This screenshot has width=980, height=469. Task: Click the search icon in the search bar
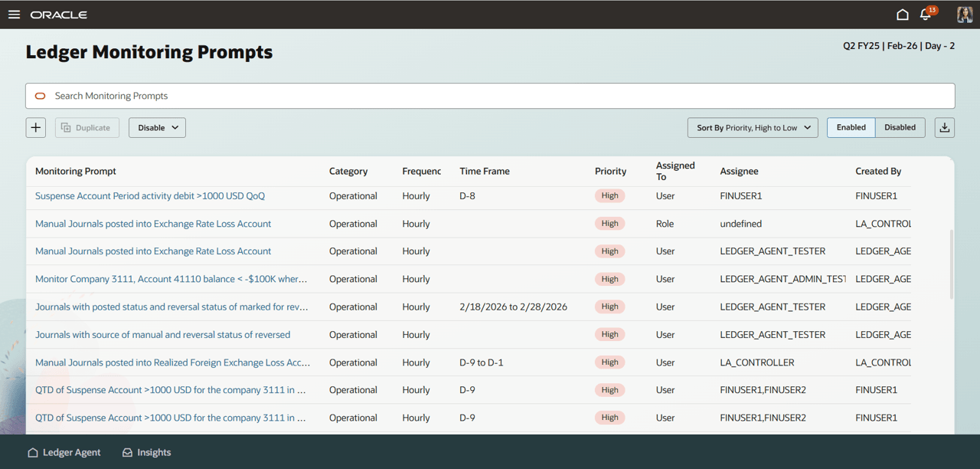tap(40, 96)
